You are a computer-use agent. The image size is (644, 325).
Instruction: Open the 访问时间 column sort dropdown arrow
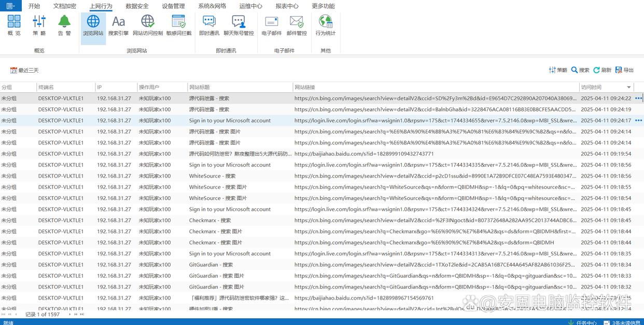629,87
